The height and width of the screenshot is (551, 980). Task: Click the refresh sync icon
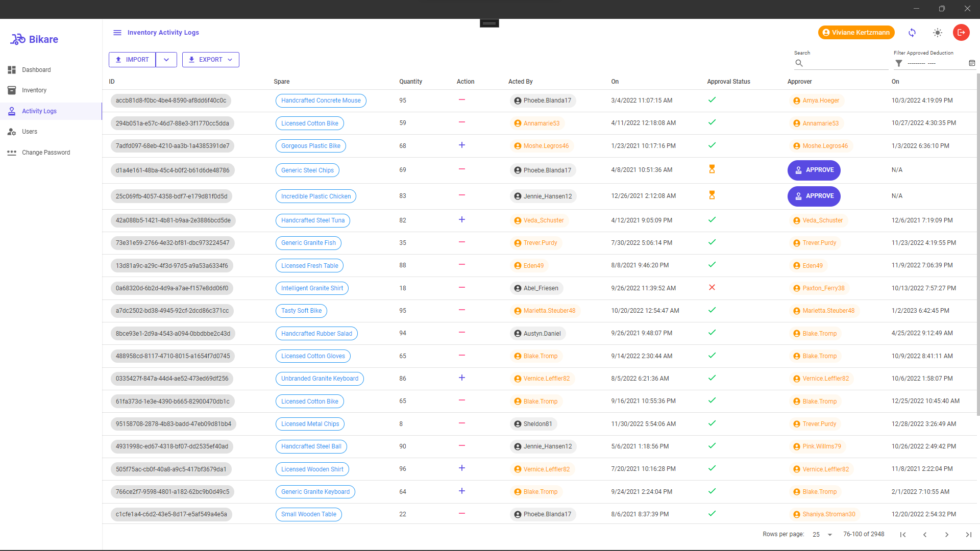(912, 33)
